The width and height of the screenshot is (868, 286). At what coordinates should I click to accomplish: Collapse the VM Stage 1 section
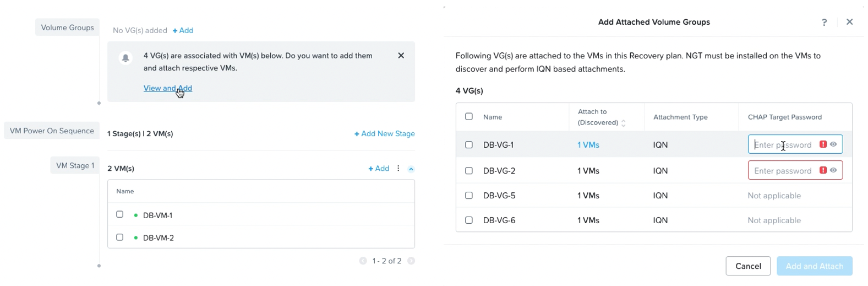(x=411, y=169)
